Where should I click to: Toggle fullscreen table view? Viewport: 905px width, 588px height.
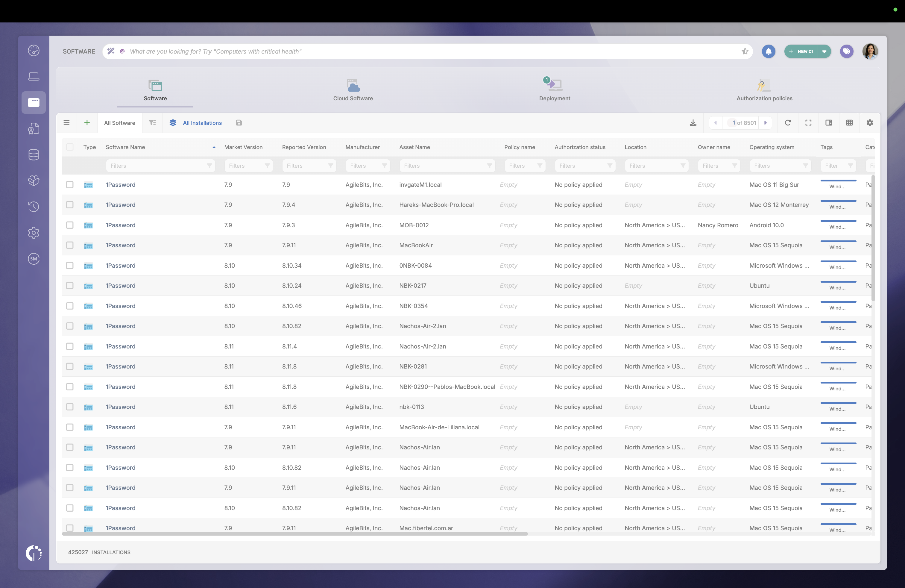click(x=808, y=122)
